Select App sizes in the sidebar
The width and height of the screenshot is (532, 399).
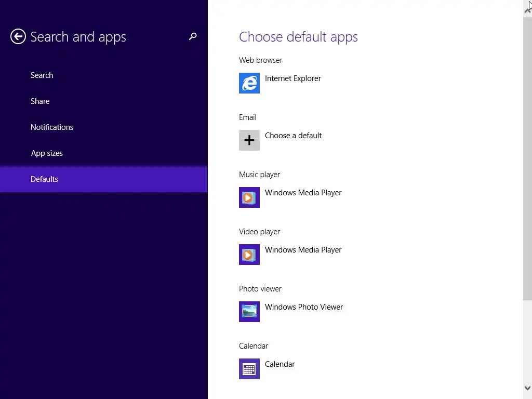pos(104,153)
